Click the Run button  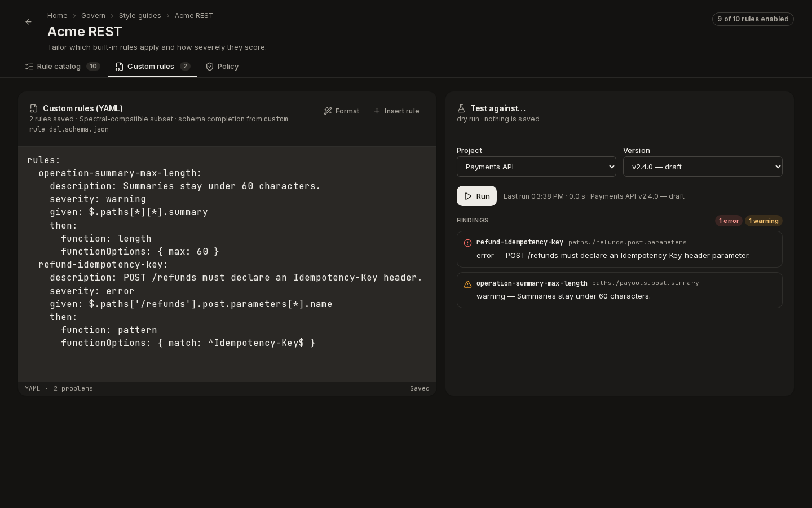coord(476,196)
